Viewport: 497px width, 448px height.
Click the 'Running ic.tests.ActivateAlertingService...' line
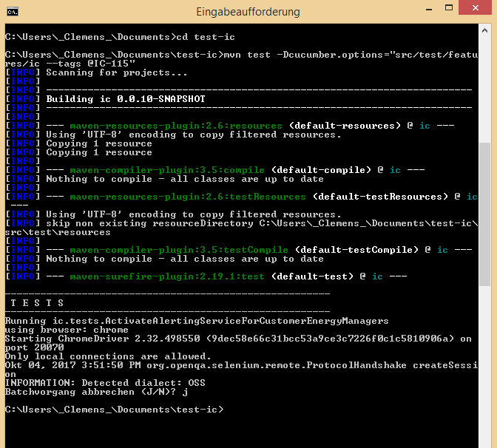pyautogui.click(x=197, y=321)
